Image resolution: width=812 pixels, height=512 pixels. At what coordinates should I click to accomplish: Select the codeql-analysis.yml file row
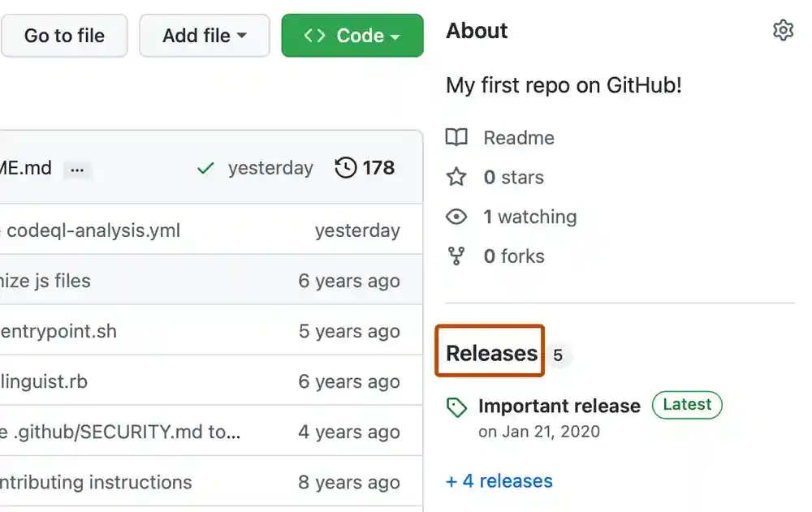coord(95,230)
